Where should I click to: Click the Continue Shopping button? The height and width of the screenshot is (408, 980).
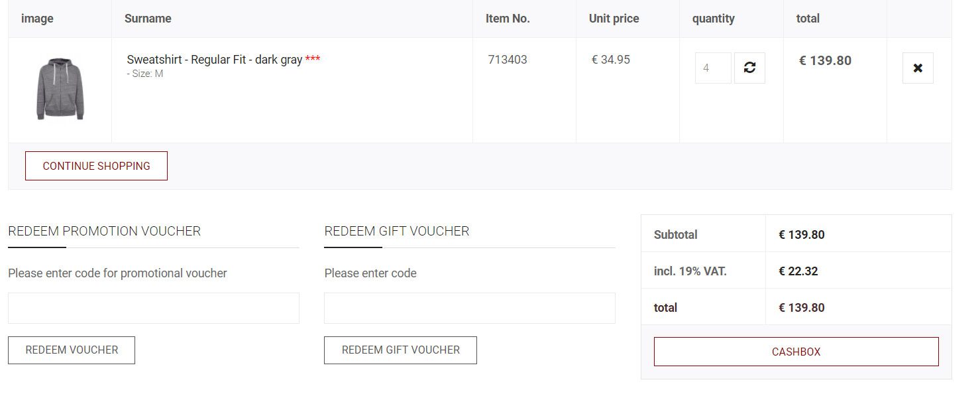click(96, 166)
